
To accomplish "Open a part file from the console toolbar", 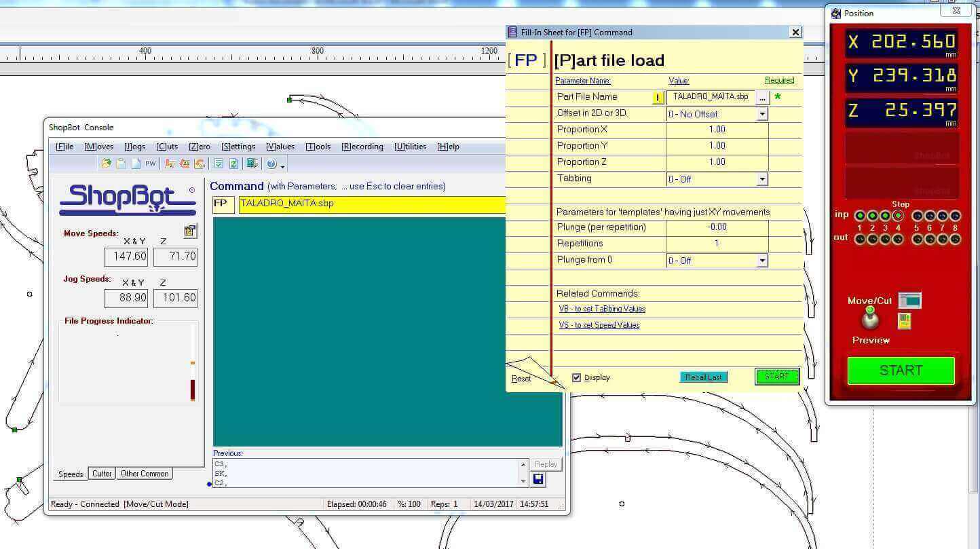I will pyautogui.click(x=107, y=163).
